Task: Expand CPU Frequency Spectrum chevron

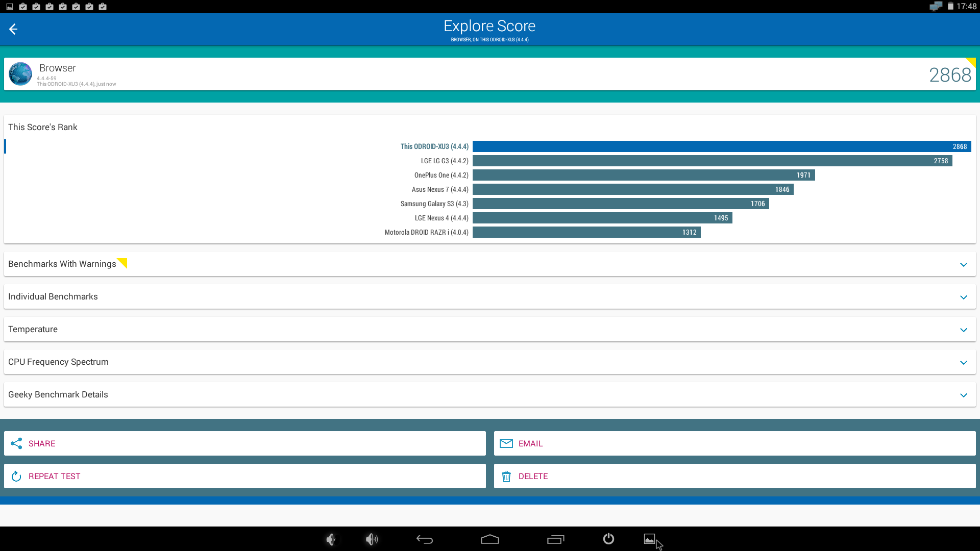Action: pyautogui.click(x=964, y=362)
